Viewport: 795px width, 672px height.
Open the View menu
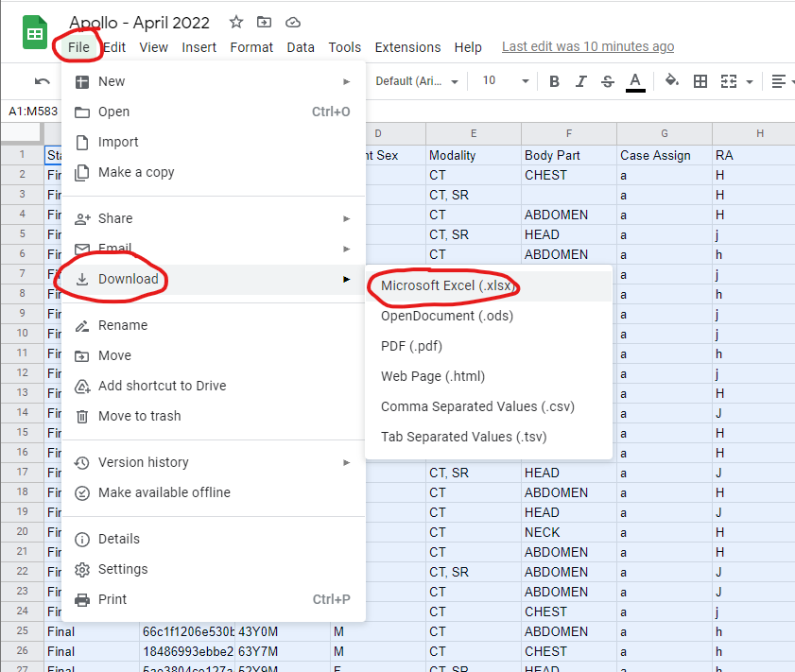click(x=154, y=47)
